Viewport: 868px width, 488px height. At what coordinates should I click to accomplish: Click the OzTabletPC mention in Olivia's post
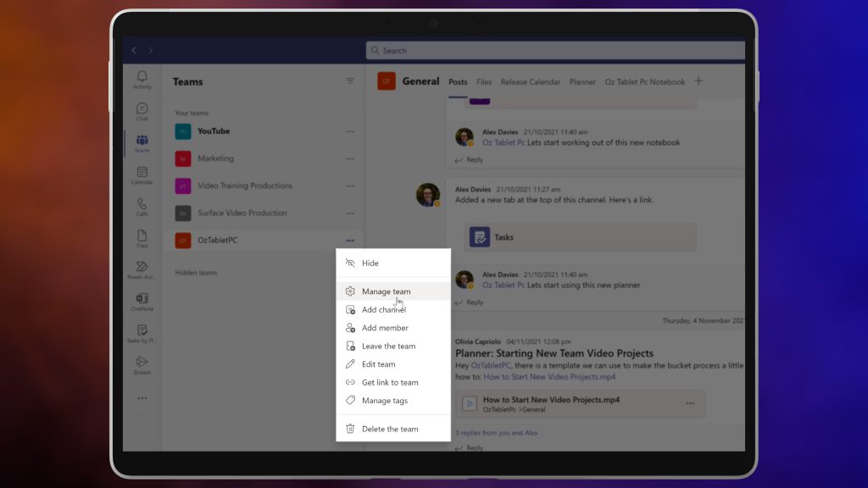point(491,366)
